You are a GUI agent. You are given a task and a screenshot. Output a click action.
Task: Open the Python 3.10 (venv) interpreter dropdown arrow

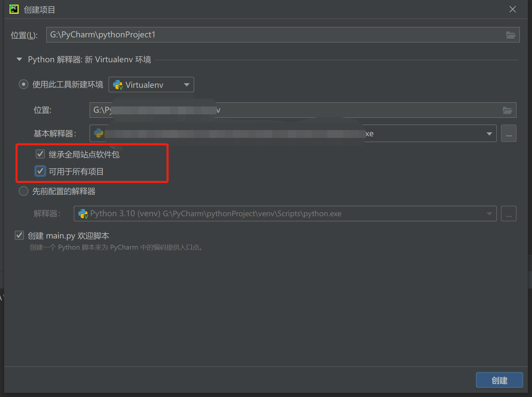pyautogui.click(x=489, y=214)
